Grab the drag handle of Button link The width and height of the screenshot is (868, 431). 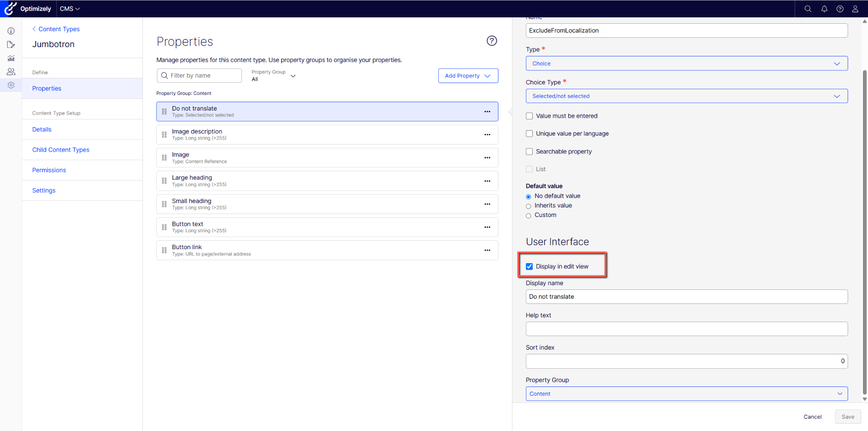pyautogui.click(x=164, y=250)
